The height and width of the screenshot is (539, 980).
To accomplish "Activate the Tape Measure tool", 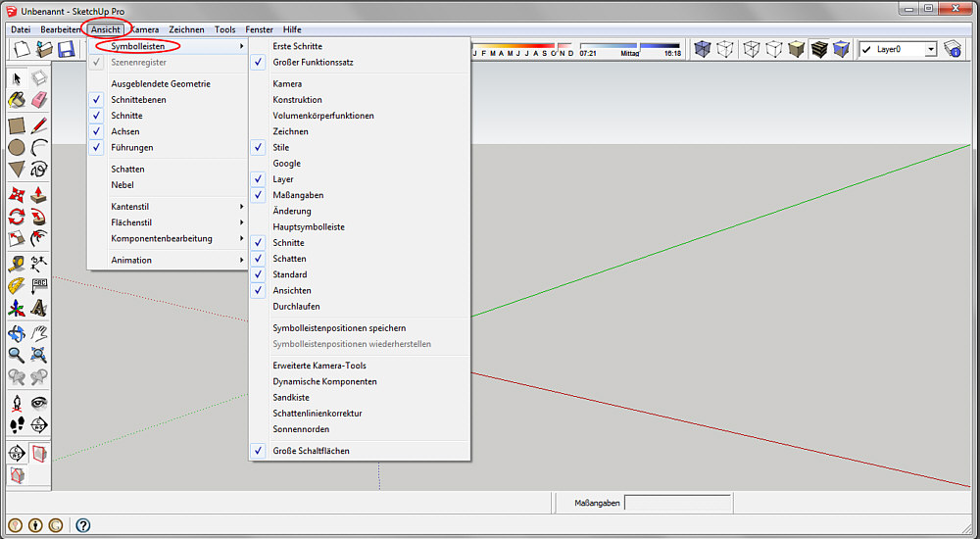I will pos(17,264).
